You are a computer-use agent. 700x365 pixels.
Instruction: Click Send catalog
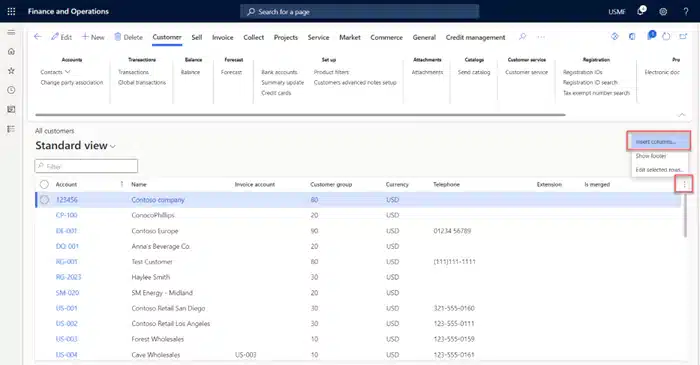474,72
